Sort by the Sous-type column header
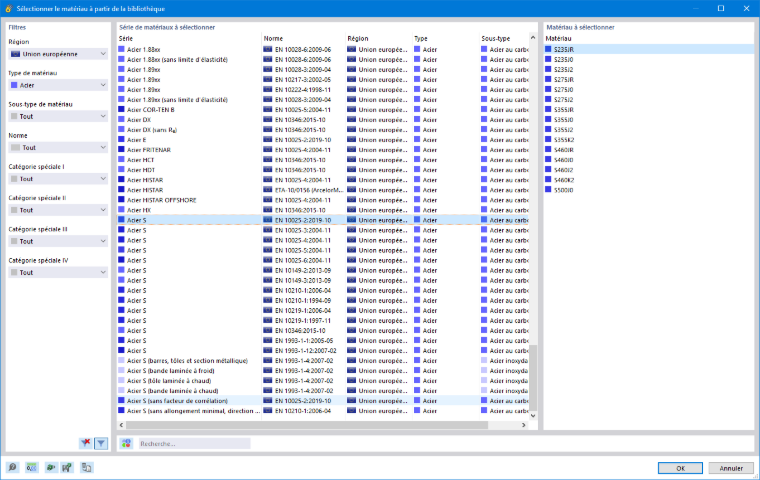This screenshot has height=480, width=760. [504, 38]
